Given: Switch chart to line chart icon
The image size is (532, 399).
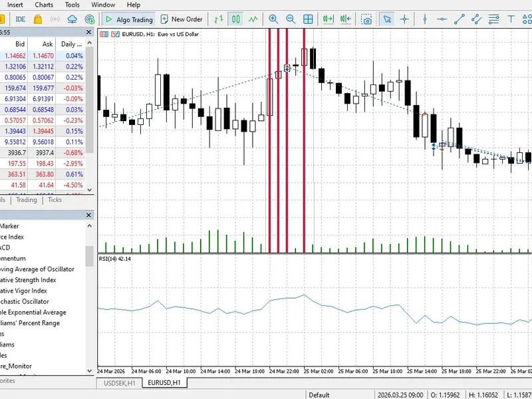Looking at the screenshot, I should pos(253,19).
